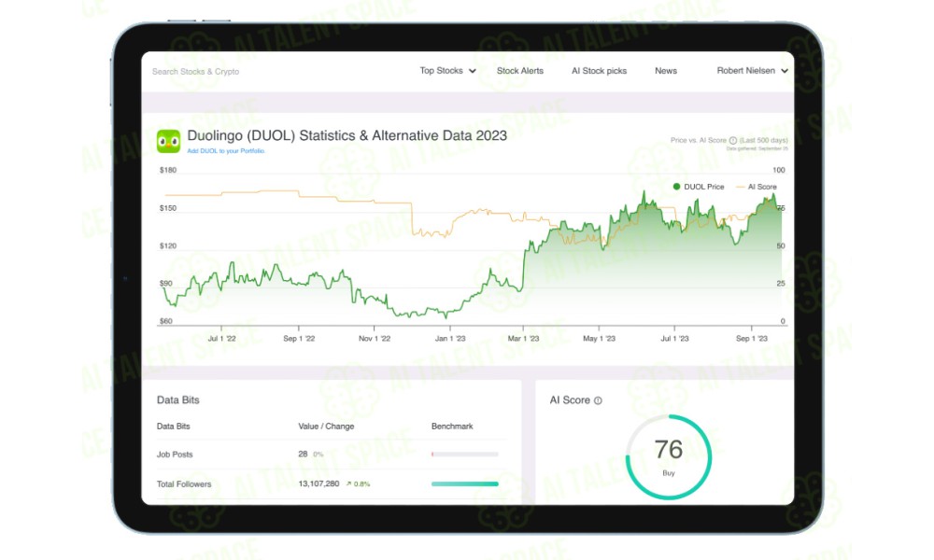Click the Data Bits panel title
The height and width of the screenshot is (560, 934).
click(178, 399)
